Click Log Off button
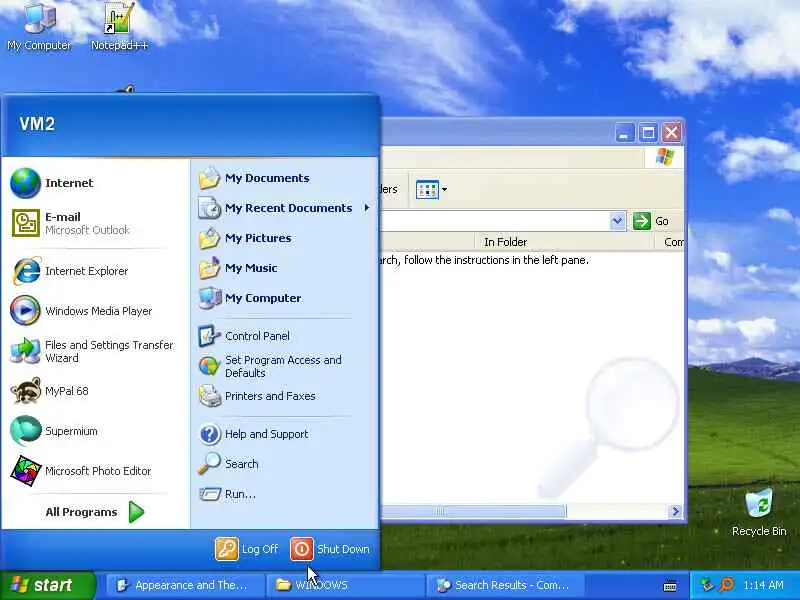The width and height of the screenshot is (800, 600). pos(247,549)
